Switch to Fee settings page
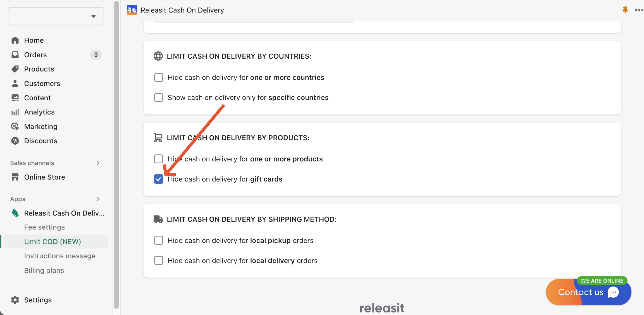 [x=44, y=227]
